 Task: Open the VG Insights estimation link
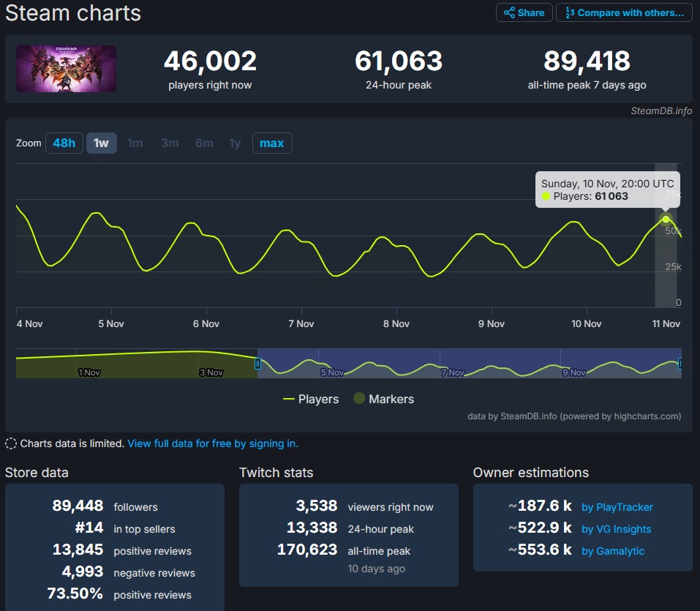click(616, 529)
